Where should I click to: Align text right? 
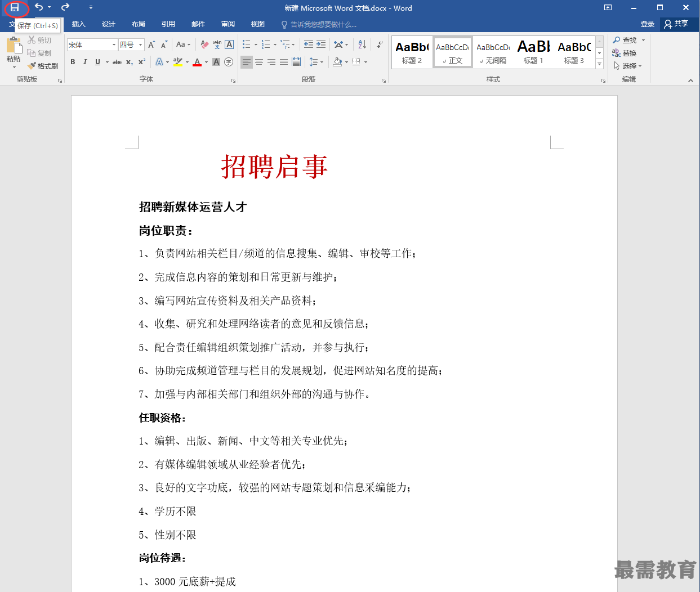click(x=271, y=62)
